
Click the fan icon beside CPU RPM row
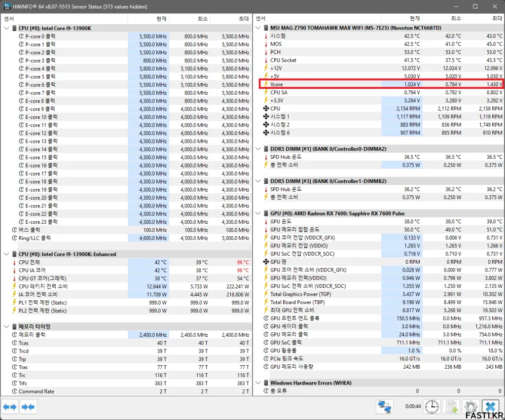pos(266,108)
